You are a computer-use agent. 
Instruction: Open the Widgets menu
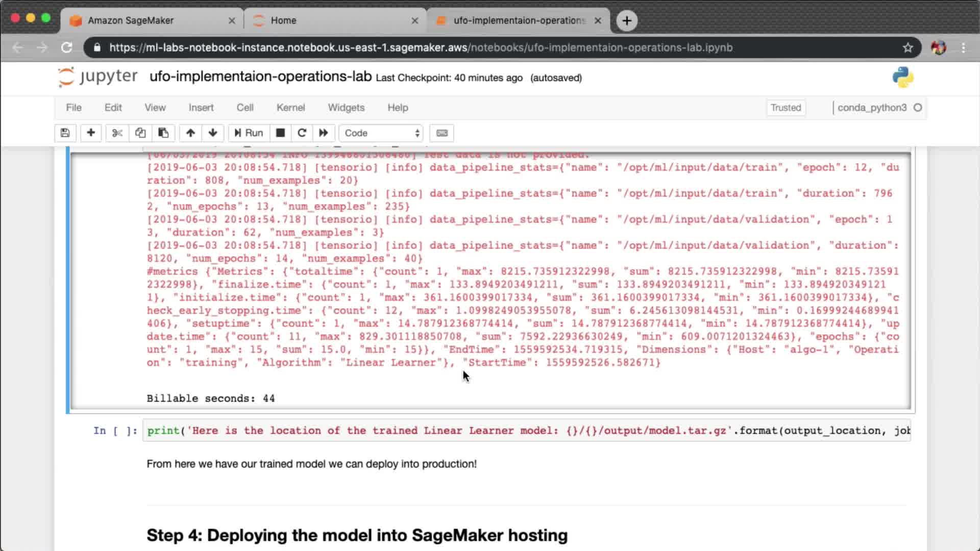346,108
